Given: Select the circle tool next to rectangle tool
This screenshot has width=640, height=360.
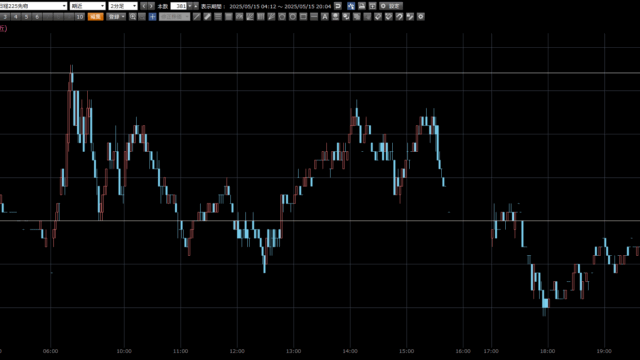Looking at the screenshot, I should (x=292, y=17).
